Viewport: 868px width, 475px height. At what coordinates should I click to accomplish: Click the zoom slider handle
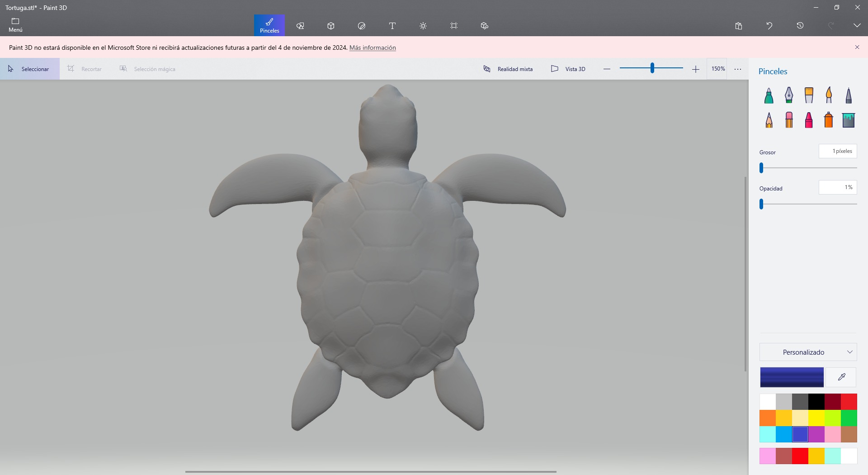[x=652, y=68]
